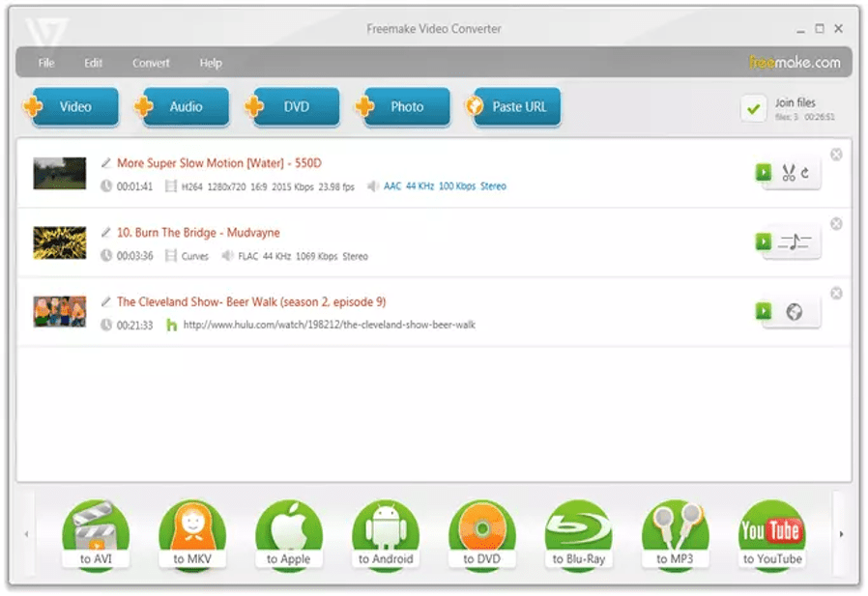The width and height of the screenshot is (868, 596).
Task: Add a file with the Video button
Action: coord(71,107)
